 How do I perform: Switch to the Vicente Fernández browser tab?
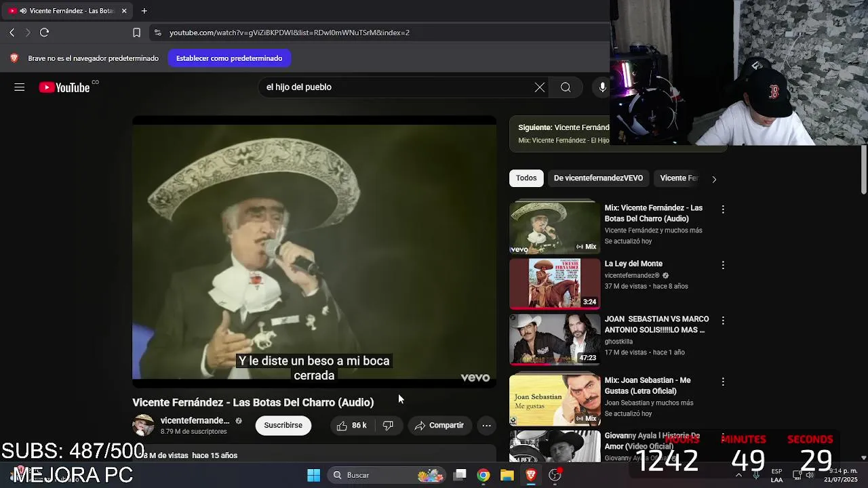click(66, 11)
